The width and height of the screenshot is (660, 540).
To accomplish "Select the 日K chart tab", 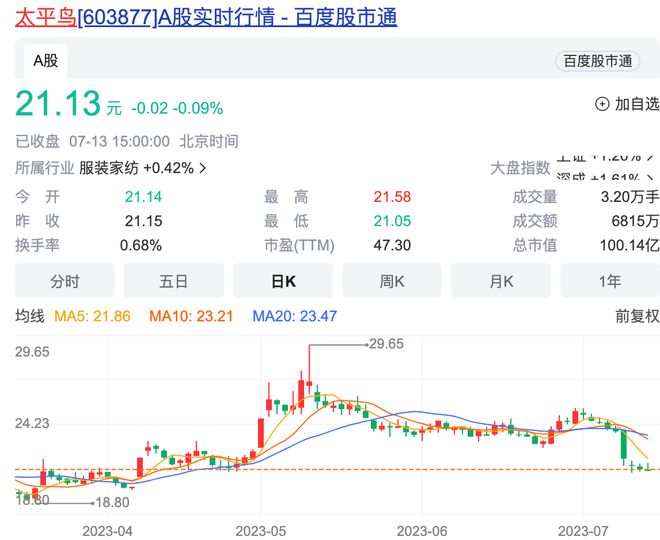I will [283, 281].
